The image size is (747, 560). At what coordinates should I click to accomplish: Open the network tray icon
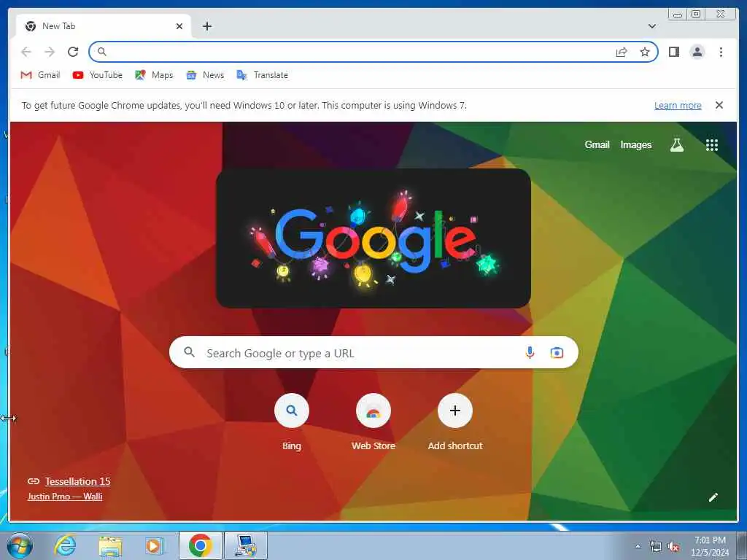tap(656, 546)
